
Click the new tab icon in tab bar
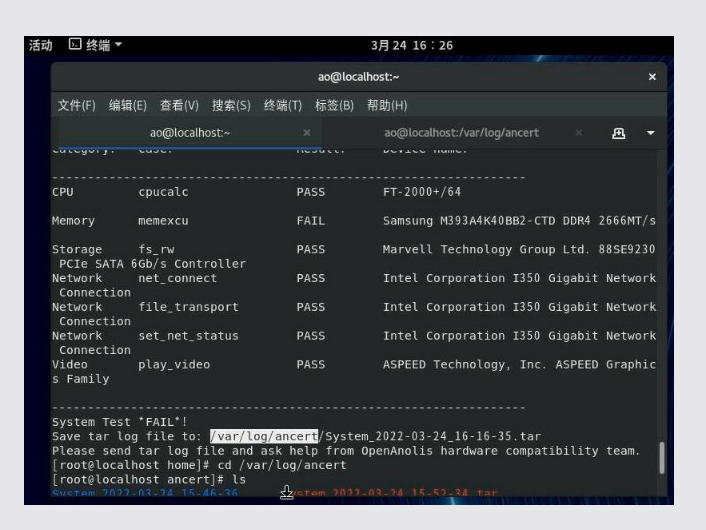click(619, 133)
